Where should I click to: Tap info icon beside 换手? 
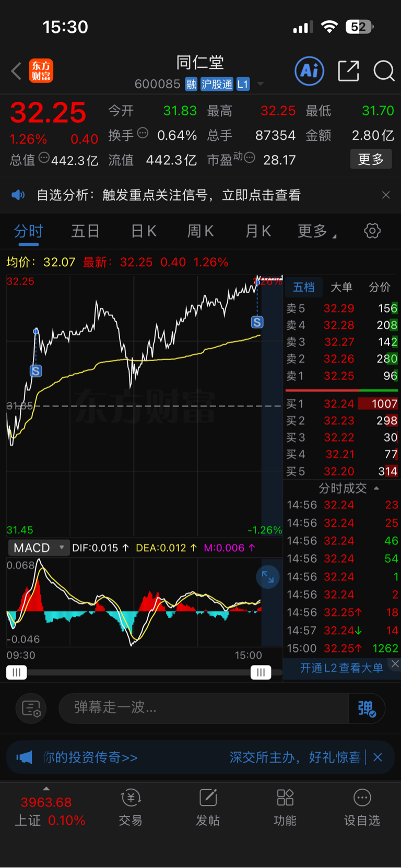(143, 134)
